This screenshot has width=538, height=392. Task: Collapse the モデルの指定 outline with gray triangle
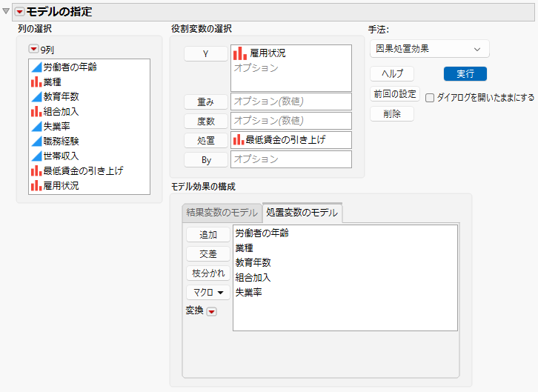(6, 11)
